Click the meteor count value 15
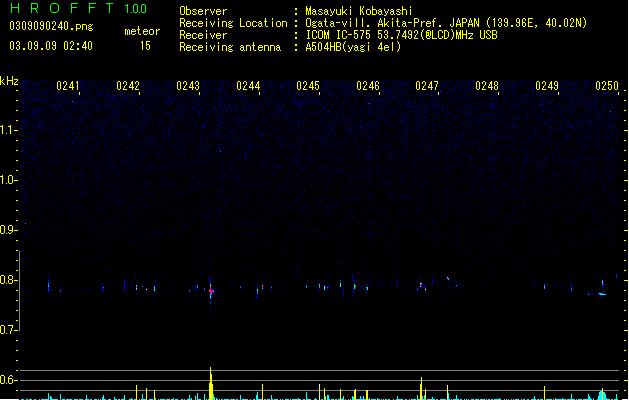The image size is (629, 400). (145, 46)
